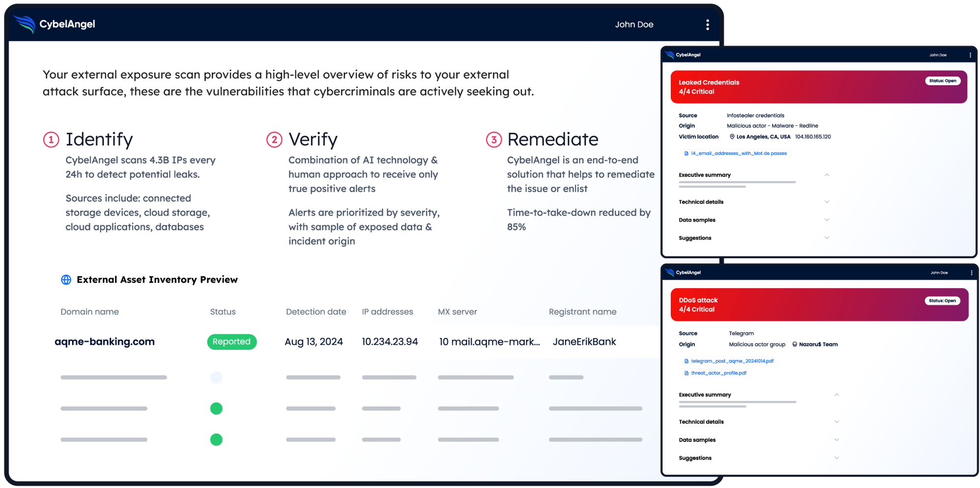Open telegram_post_aqme_20241014.pdf link

732,361
